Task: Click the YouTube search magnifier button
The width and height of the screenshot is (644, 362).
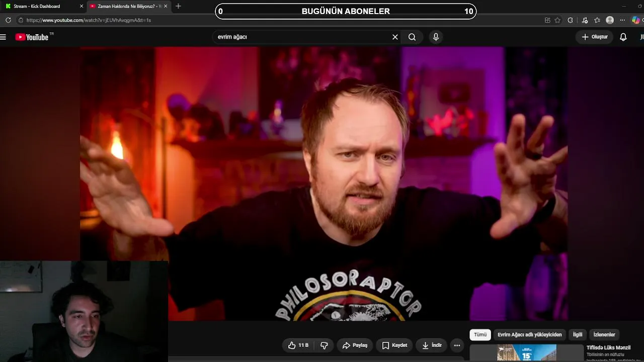Action: point(412,37)
